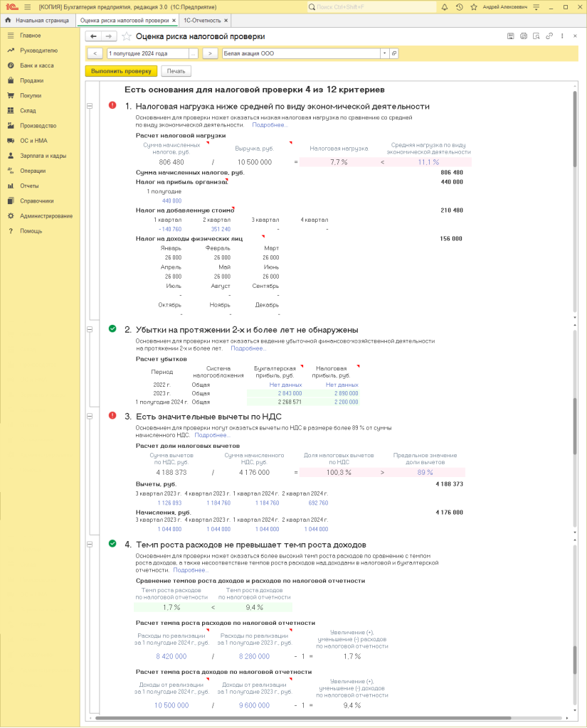Image resolution: width=587 pixels, height=728 pixels.
Task: Click the save to disk icon
Action: pyautogui.click(x=510, y=36)
